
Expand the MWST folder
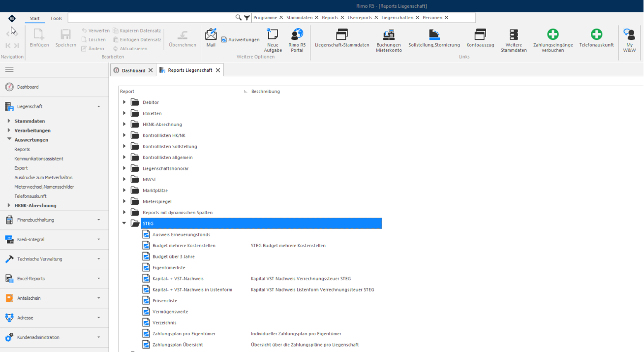(124, 180)
